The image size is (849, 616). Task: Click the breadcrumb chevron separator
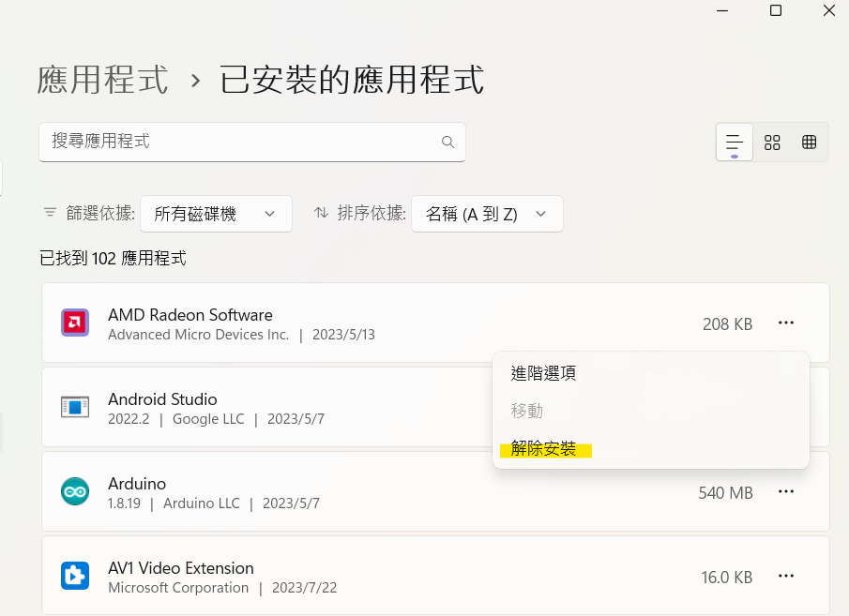click(195, 82)
